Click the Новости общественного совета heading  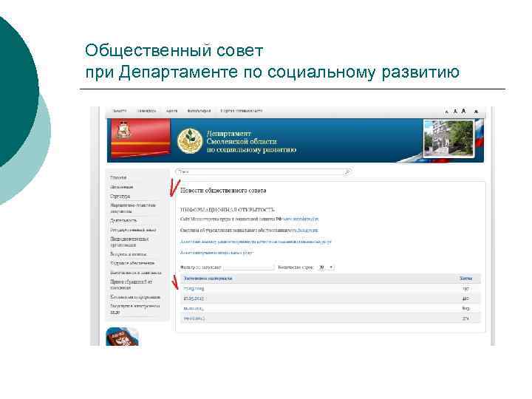click(x=223, y=191)
